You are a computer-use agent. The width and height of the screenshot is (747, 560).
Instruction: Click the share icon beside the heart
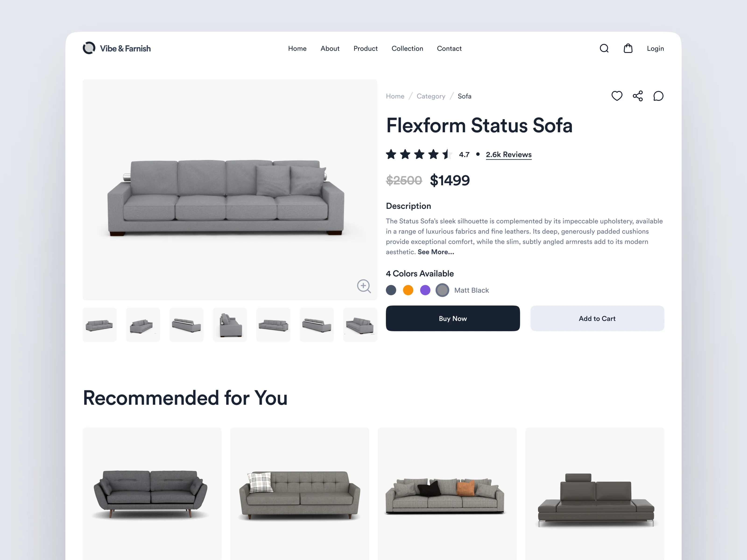[x=638, y=96]
